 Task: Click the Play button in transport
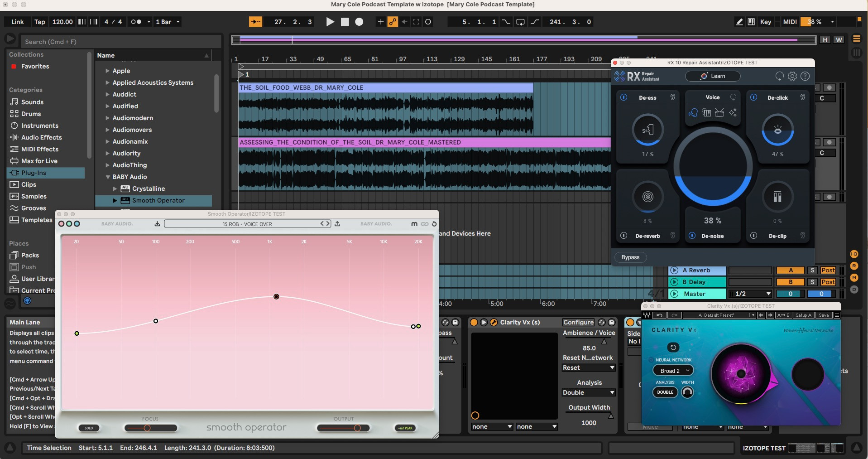click(330, 22)
